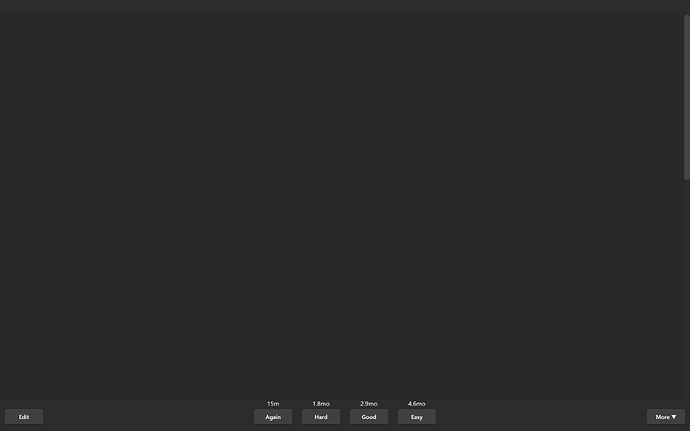Click the empty card content area
This screenshot has width=690, height=431.
340,200
